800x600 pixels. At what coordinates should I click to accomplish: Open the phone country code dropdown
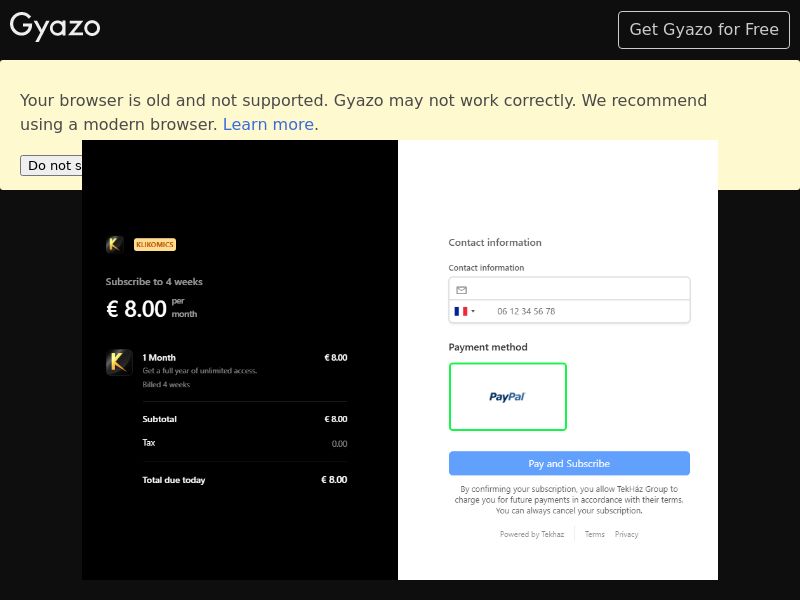click(464, 311)
